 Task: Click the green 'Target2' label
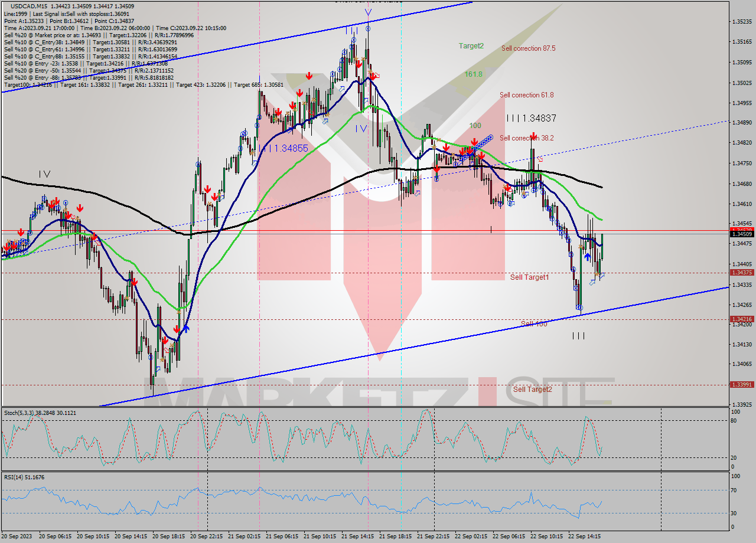471,46
